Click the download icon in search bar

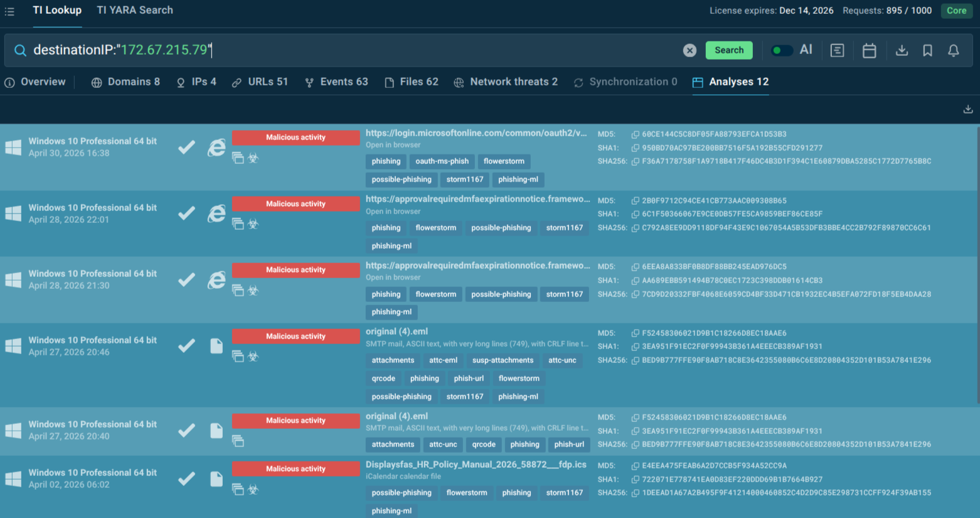coord(902,50)
